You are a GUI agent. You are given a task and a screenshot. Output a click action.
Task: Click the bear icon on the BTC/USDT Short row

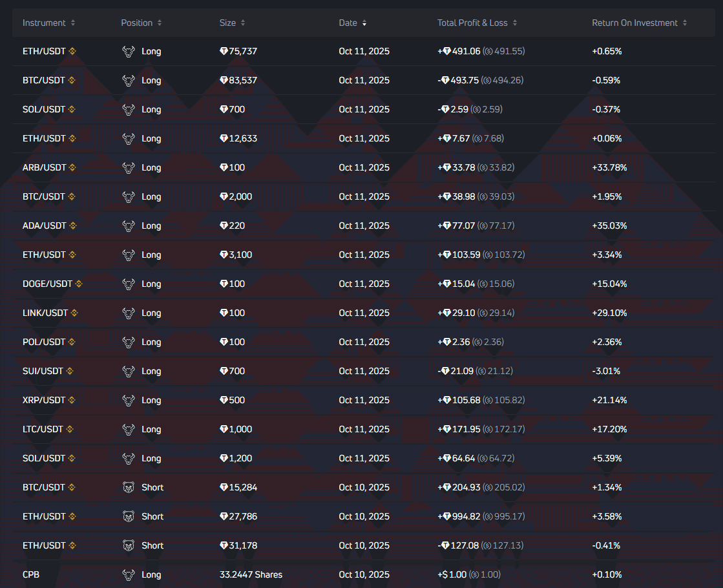(129, 487)
